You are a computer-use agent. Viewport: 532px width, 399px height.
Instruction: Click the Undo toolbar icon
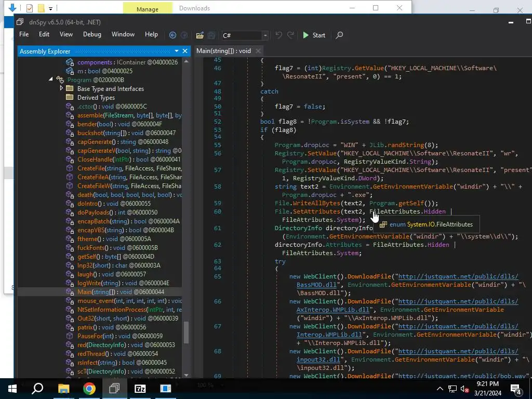[x=278, y=35]
